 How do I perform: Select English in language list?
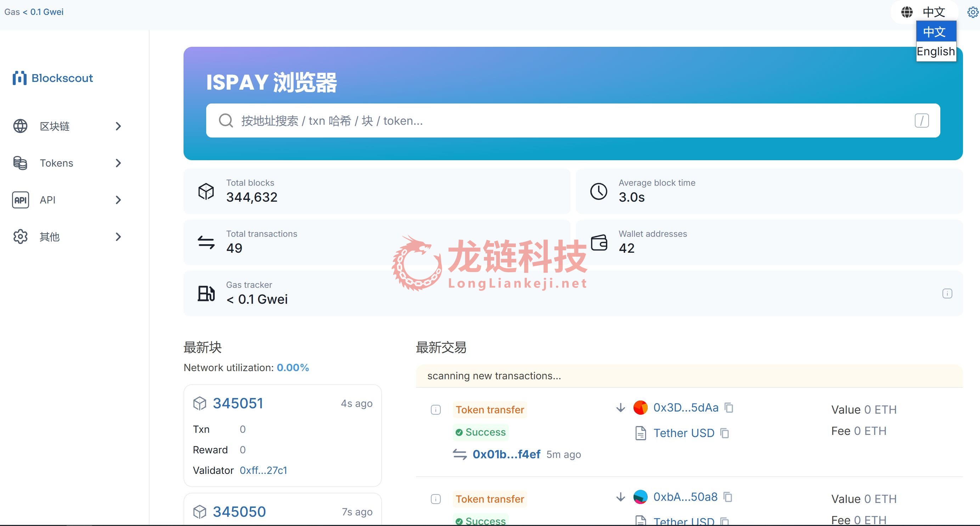tap(936, 51)
